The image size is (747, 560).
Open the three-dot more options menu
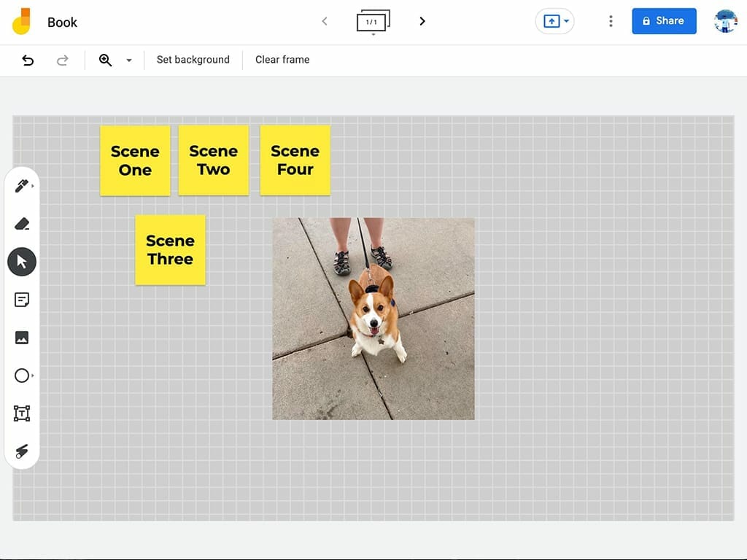tap(611, 22)
